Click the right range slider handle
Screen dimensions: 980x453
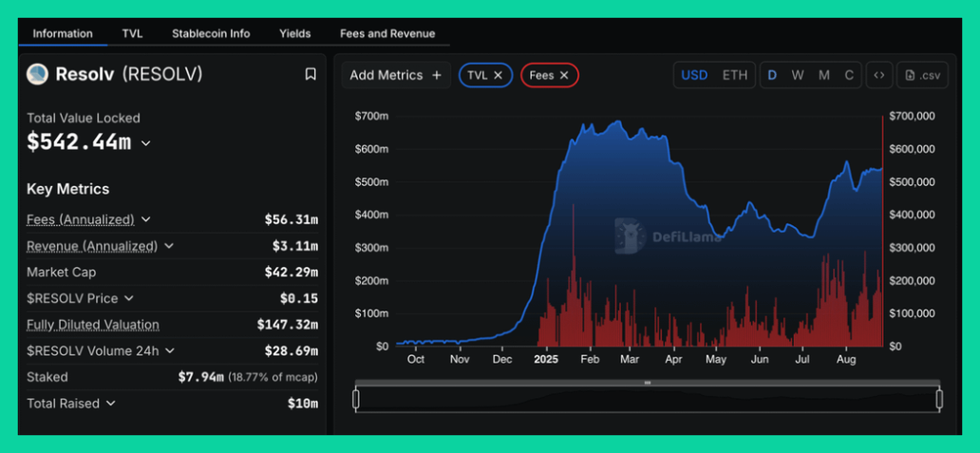coord(939,399)
